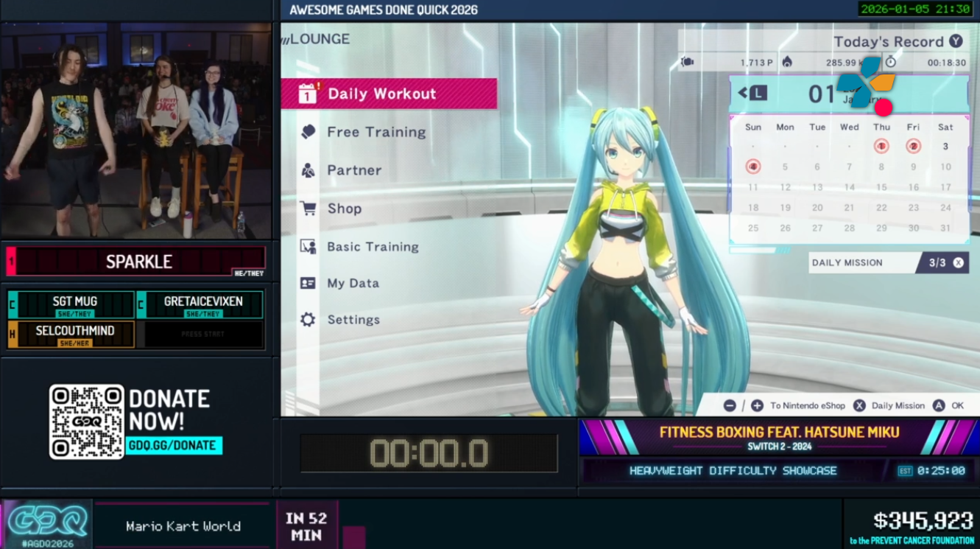This screenshot has width=980, height=549.
Task: Click the donation QR code
Action: (x=86, y=422)
